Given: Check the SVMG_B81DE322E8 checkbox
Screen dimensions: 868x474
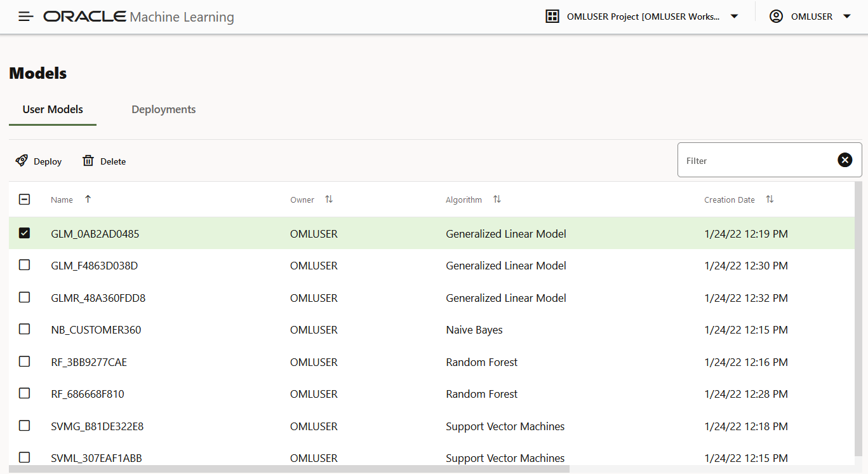Looking at the screenshot, I should pos(24,426).
